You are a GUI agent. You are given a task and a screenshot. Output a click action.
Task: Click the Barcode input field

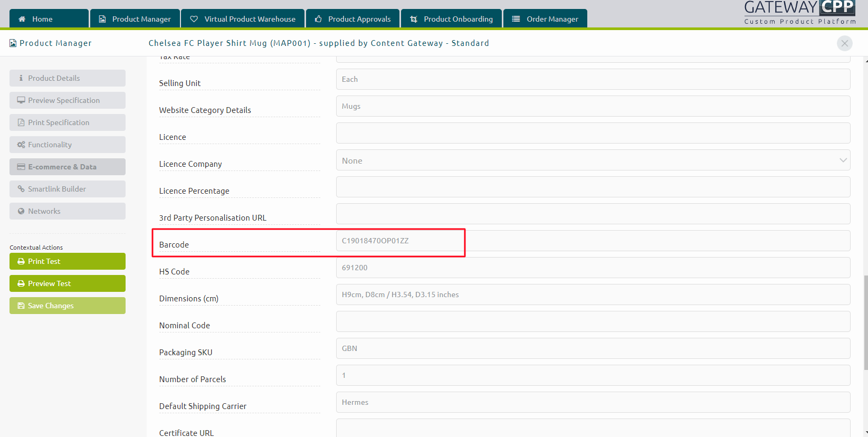(593, 241)
